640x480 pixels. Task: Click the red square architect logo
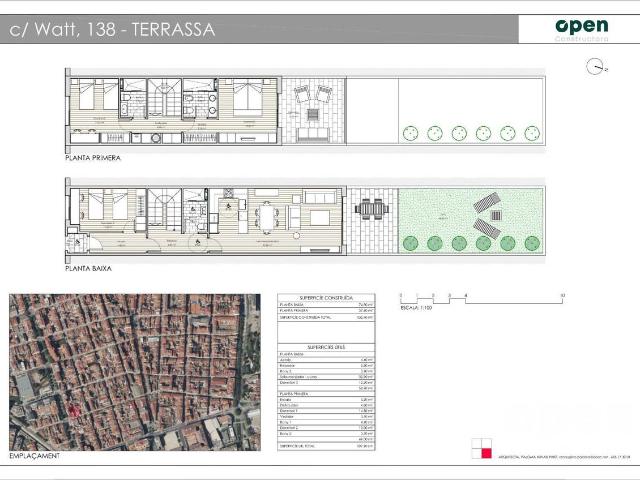(x=479, y=449)
